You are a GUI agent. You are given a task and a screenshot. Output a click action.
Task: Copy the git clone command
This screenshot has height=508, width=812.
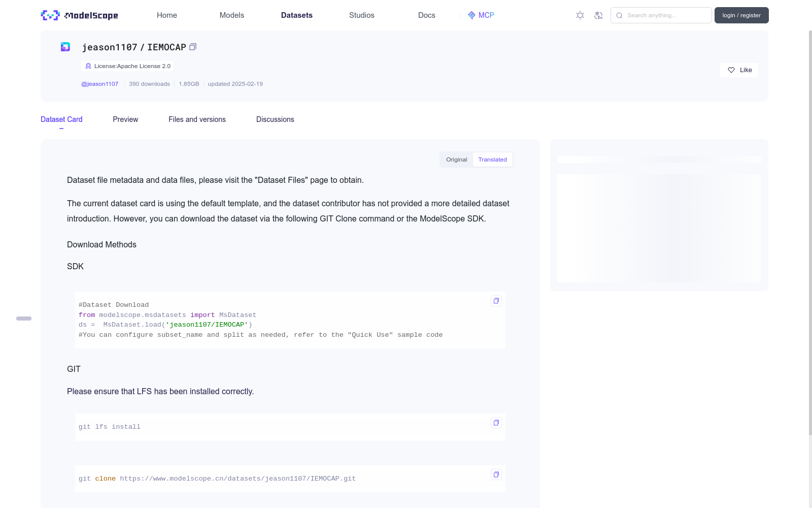pyautogui.click(x=496, y=474)
